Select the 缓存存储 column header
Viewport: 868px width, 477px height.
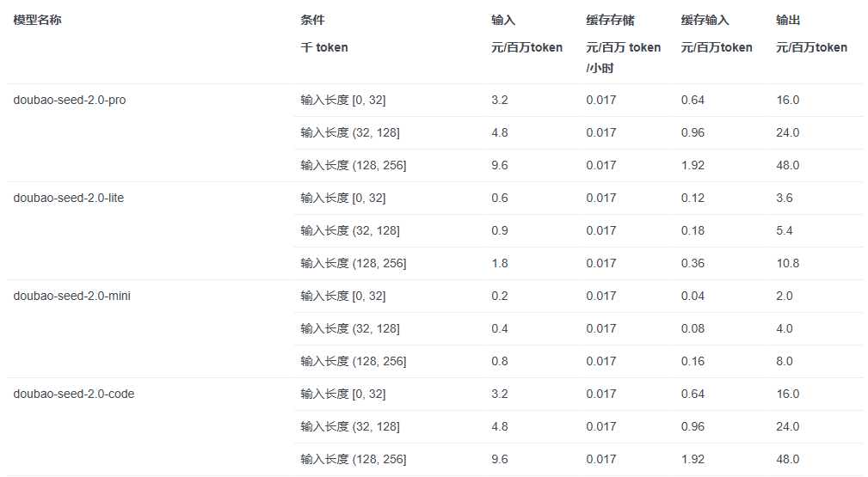[610, 20]
